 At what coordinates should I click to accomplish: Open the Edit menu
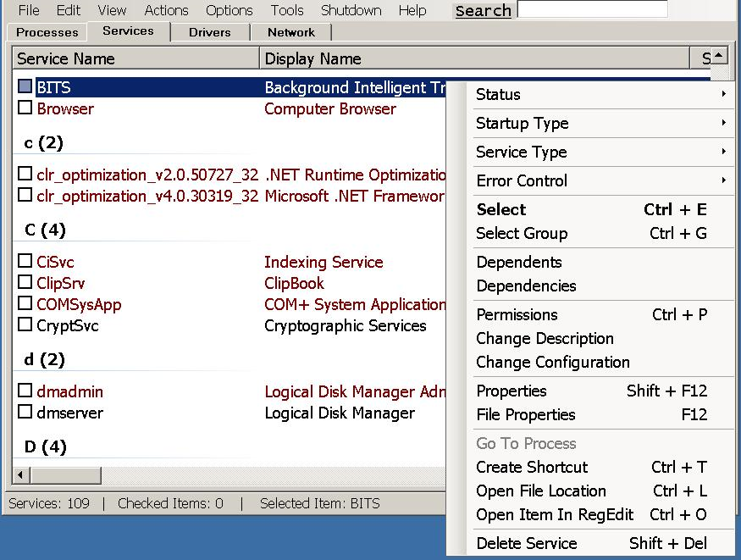click(x=69, y=10)
